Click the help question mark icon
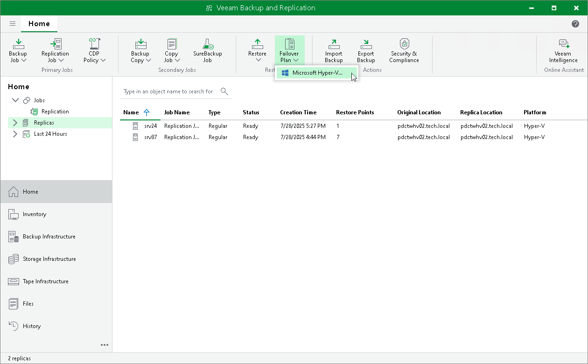The height and width of the screenshot is (364, 588). [x=575, y=24]
